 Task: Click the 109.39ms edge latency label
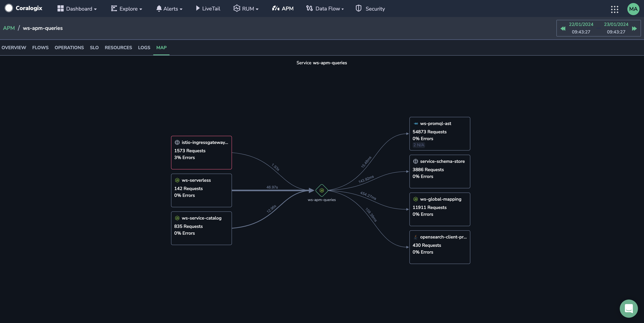pyautogui.click(x=371, y=215)
